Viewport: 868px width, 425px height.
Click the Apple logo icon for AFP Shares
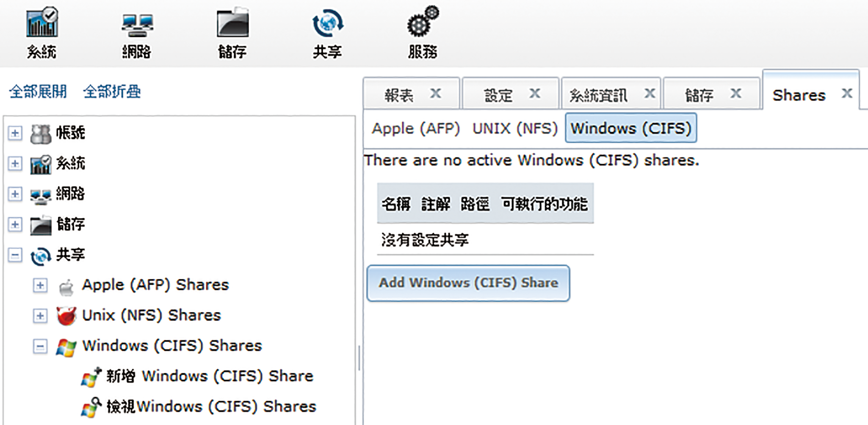tap(66, 287)
